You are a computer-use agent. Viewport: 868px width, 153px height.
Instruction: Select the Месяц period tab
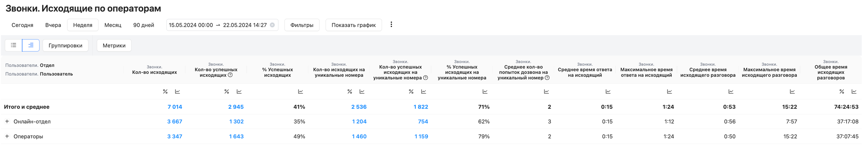coord(113,25)
